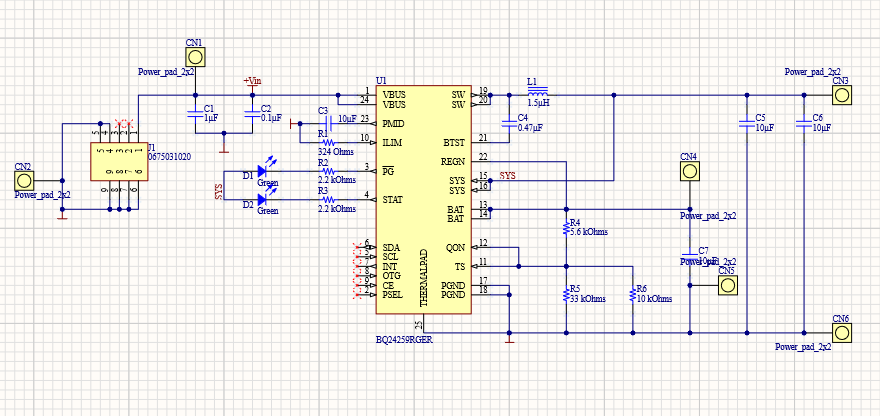Click the U1 designator label
Viewport: 880px width, 416px height.
click(381, 80)
